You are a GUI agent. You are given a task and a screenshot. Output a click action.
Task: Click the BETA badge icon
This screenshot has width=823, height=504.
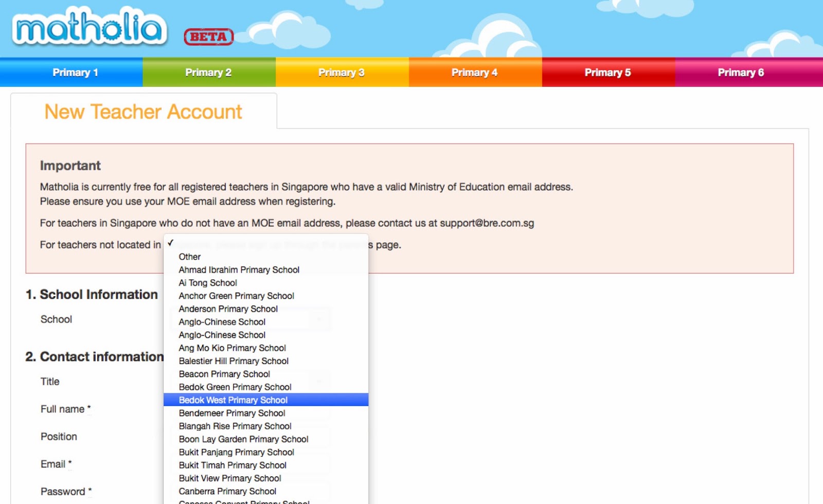[208, 37]
